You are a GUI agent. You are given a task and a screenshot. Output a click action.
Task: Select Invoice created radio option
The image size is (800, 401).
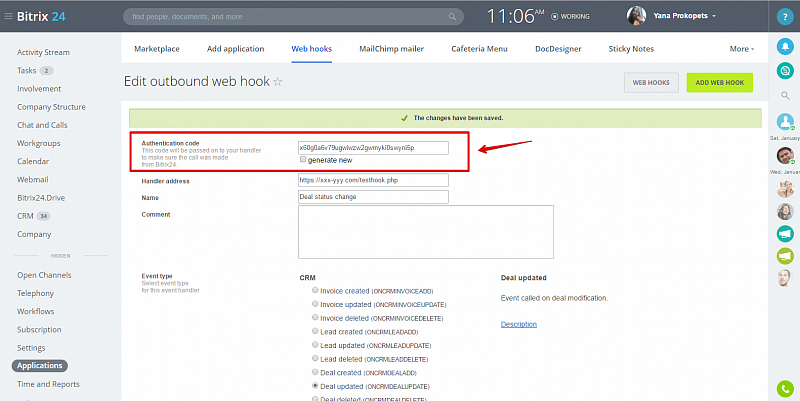coord(315,290)
